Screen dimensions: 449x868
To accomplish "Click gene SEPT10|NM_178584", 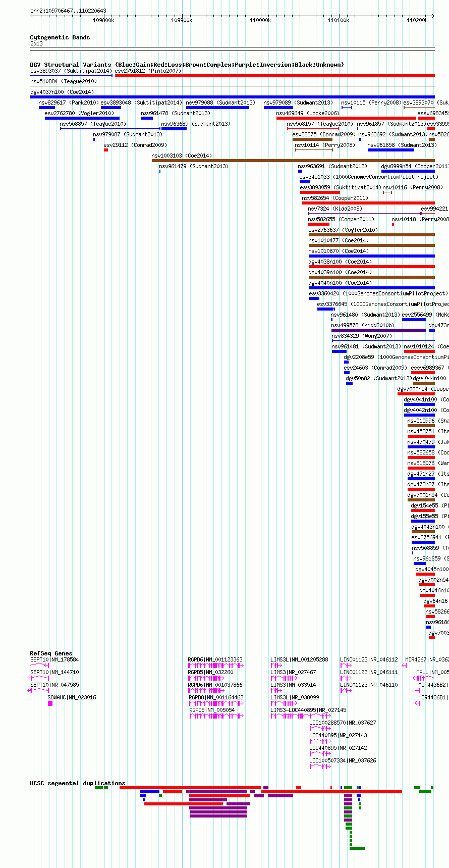I will tap(54, 659).
